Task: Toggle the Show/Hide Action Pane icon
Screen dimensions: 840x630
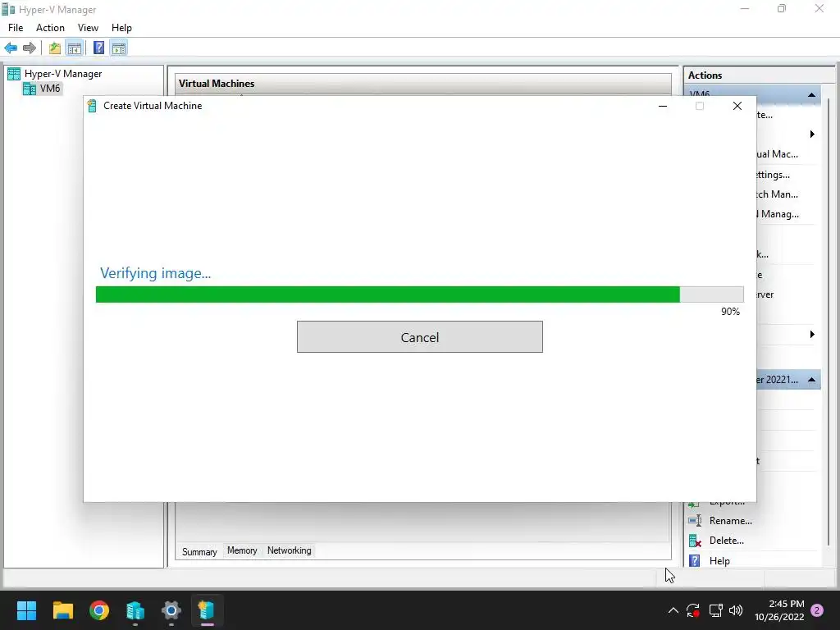Action: click(119, 48)
